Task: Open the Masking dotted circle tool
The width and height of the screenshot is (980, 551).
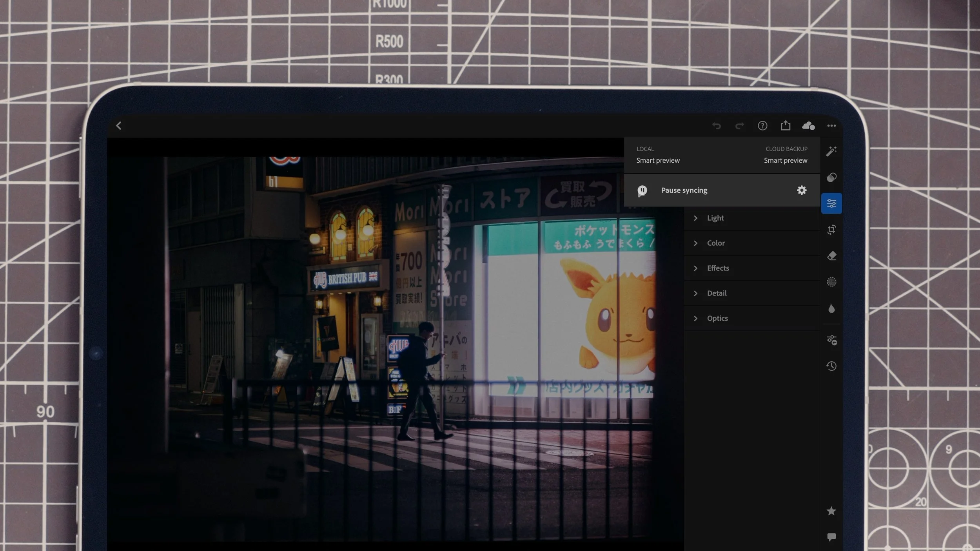Action: (x=831, y=282)
